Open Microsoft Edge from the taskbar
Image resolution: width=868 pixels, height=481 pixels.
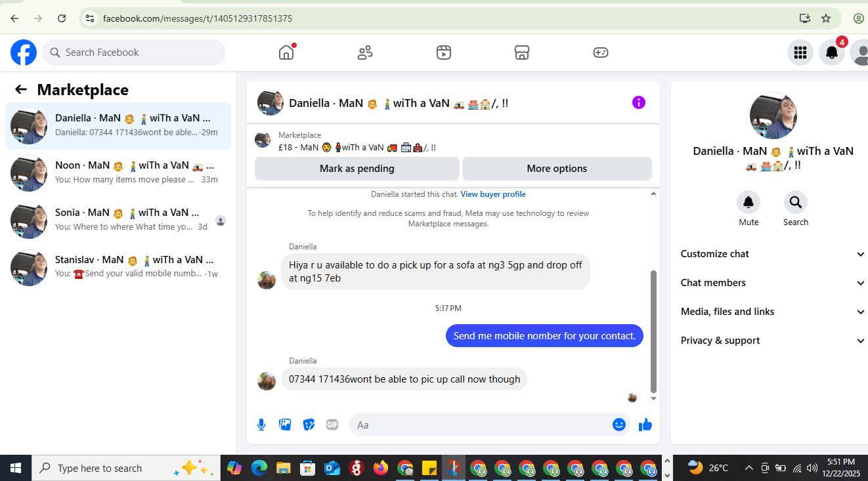tap(259, 468)
